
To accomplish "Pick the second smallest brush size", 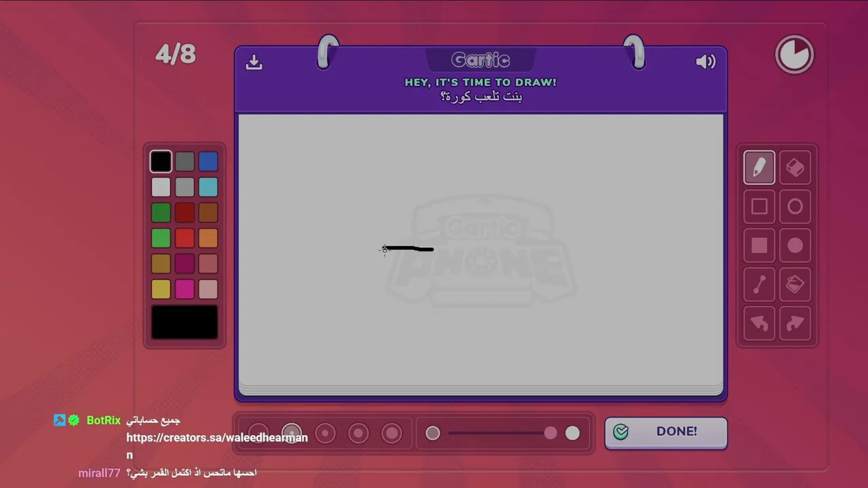I will click(292, 433).
